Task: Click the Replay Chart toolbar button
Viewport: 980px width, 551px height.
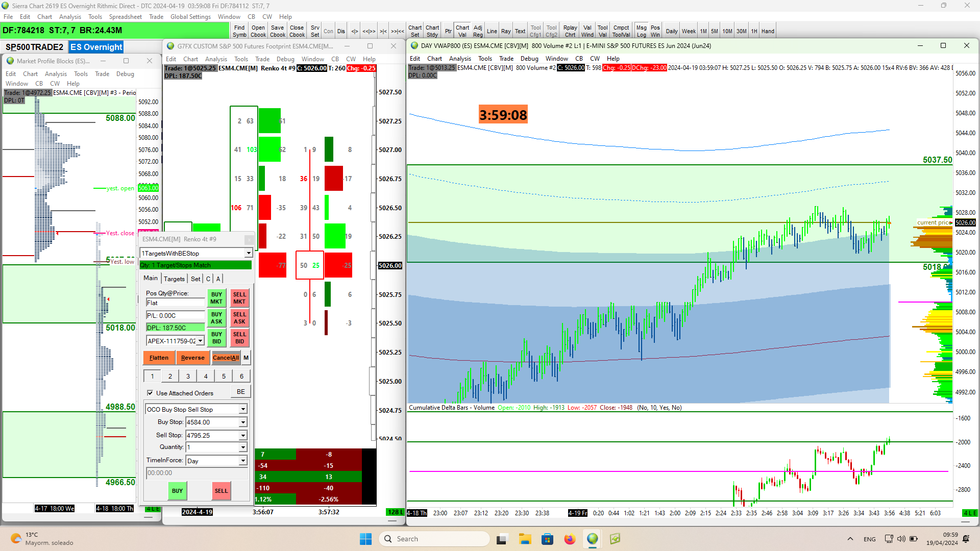Action: [x=570, y=31]
